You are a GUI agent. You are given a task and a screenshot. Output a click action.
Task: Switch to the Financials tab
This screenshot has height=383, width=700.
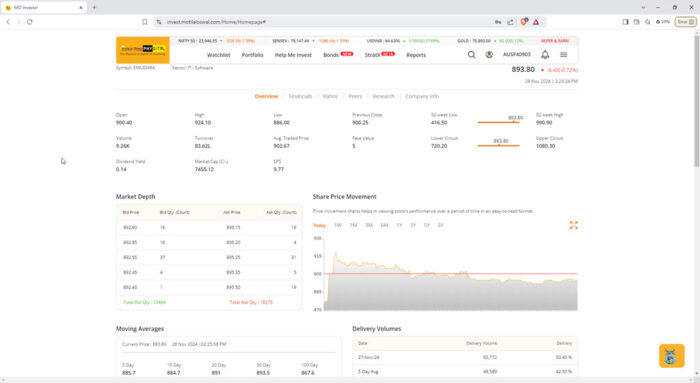click(300, 96)
